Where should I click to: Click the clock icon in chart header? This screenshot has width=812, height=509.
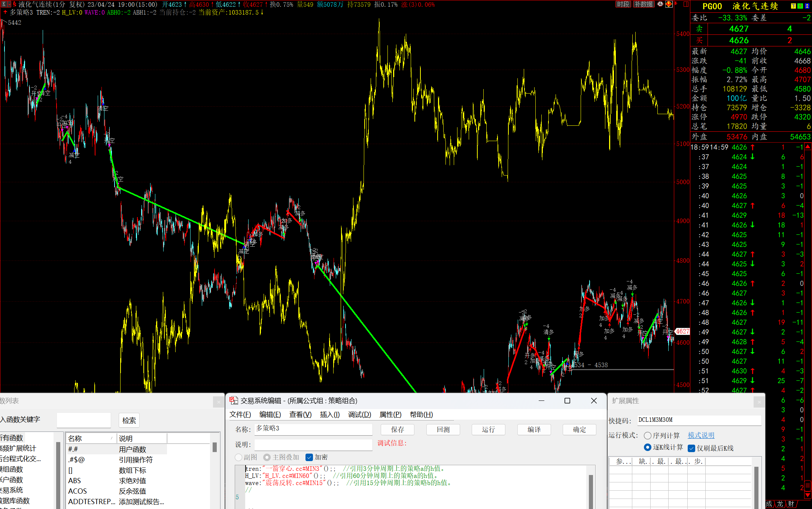660,4
